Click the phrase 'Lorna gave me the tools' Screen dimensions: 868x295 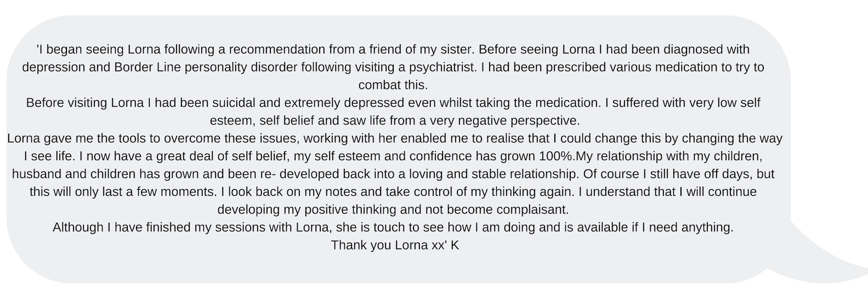73,138
